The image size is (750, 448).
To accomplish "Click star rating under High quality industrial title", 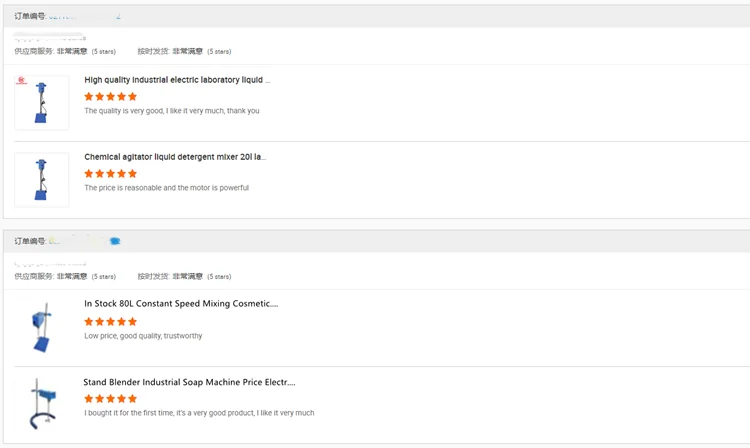I will pyautogui.click(x=110, y=97).
